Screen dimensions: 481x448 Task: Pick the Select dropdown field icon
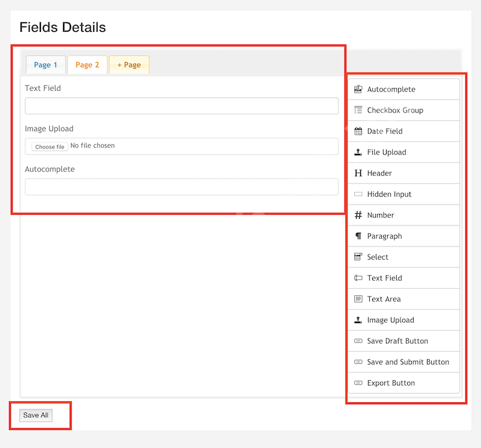pos(358,257)
